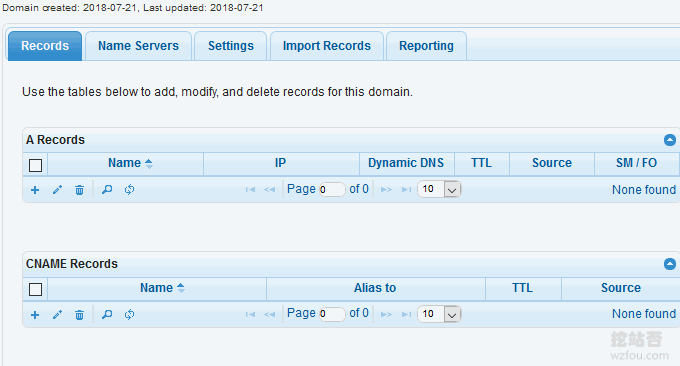680x366 pixels.
Task: Reload the CNAME Records table
Action: click(129, 314)
